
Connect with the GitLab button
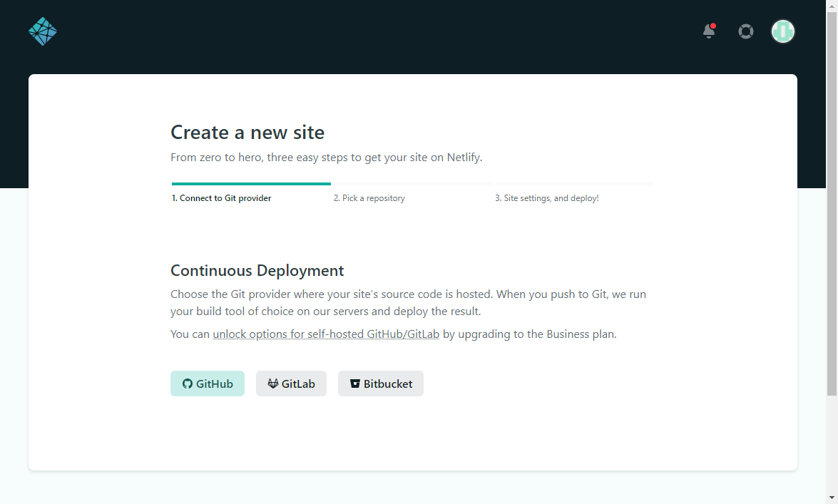(291, 384)
